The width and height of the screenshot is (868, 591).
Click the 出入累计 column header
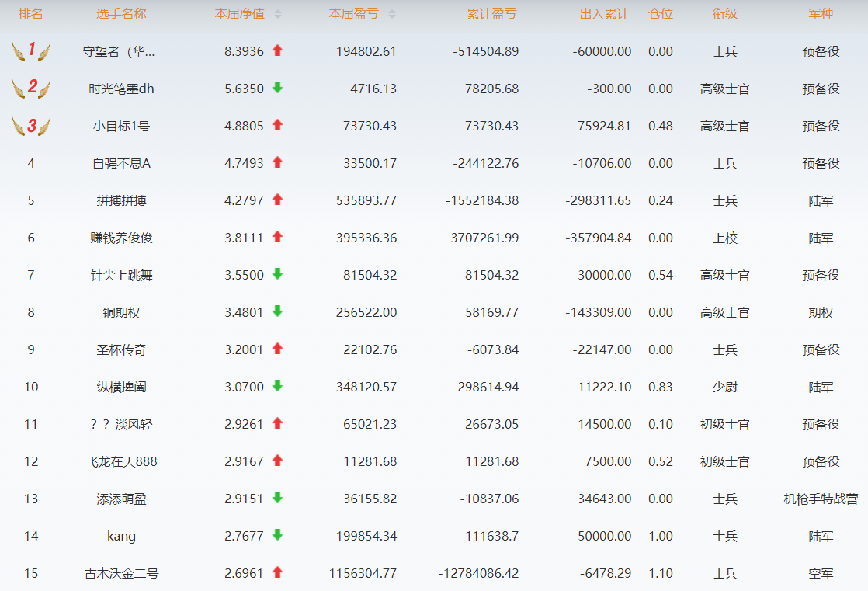[605, 14]
